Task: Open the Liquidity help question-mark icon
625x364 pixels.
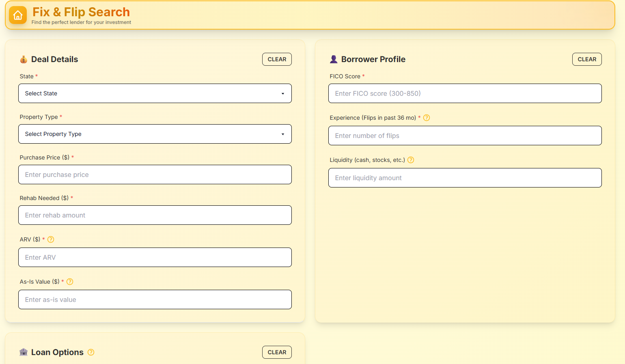Action: (411, 160)
